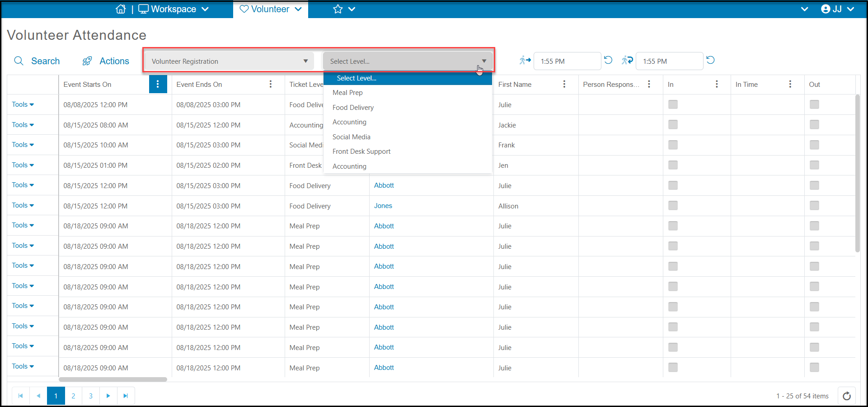Open the Workspace dropdown menu

coord(174,9)
